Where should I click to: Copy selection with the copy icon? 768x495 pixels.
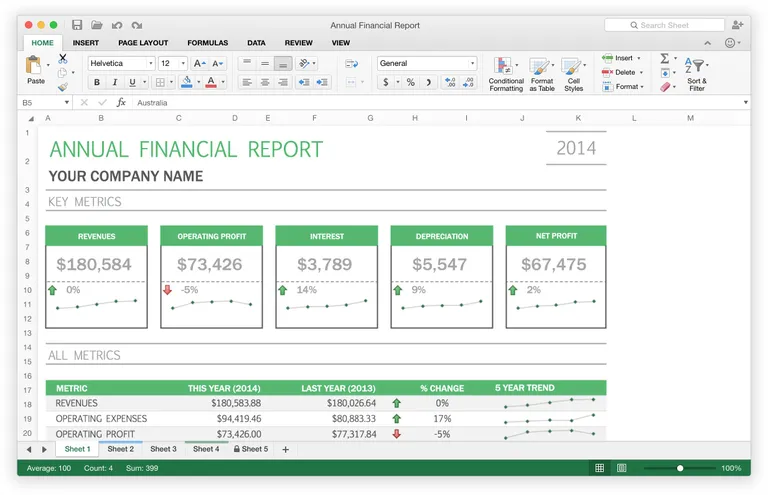(x=62, y=73)
